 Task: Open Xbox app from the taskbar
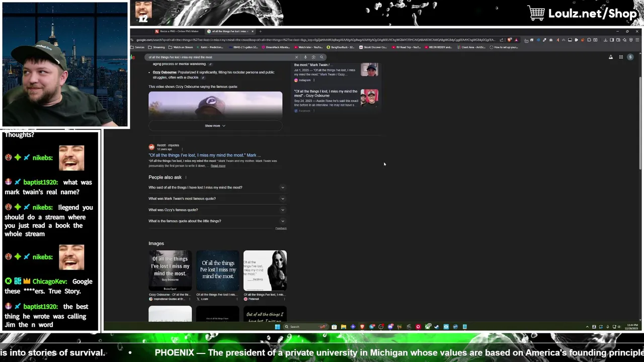428,327
